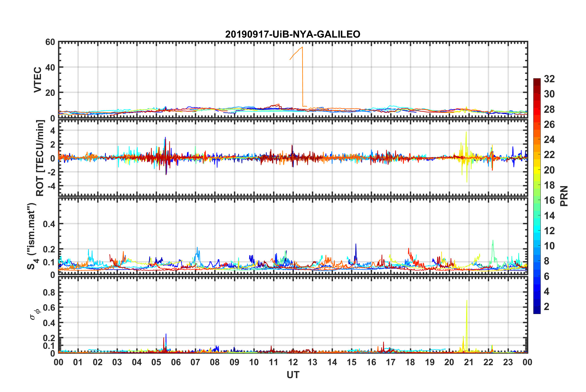Click S4 axis tick label 0.4
This screenshot has height=392, width=586.
[x=49, y=224]
